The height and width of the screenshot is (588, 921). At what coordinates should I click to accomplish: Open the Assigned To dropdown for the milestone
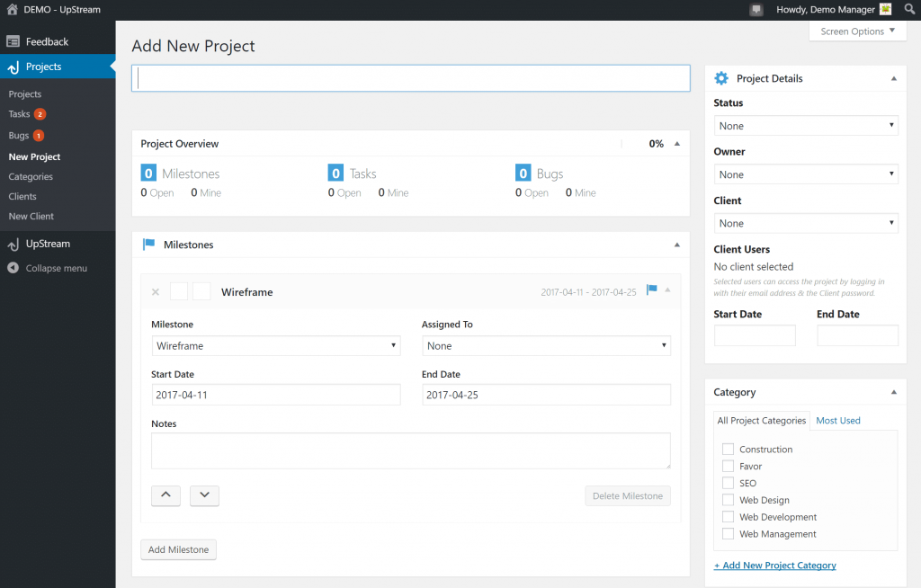(x=546, y=345)
